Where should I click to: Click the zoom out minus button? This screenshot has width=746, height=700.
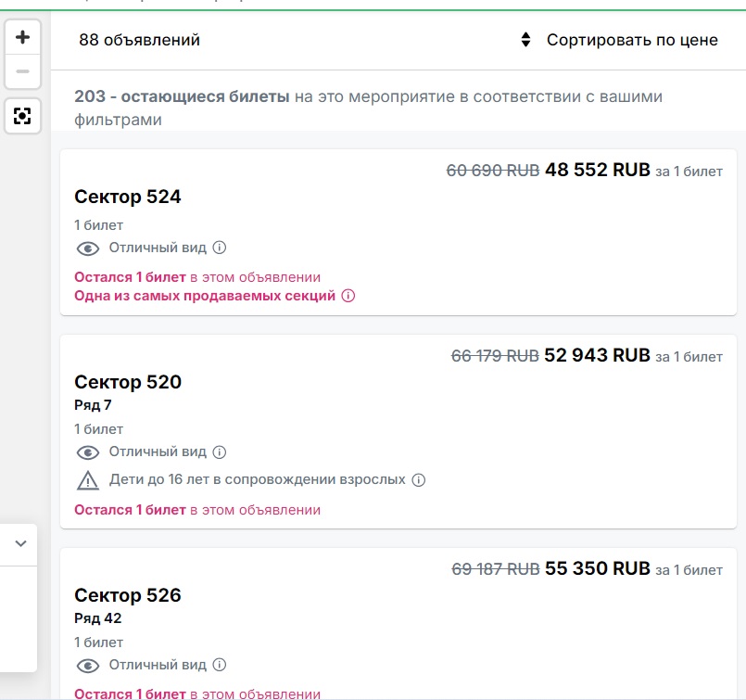[x=23, y=71]
